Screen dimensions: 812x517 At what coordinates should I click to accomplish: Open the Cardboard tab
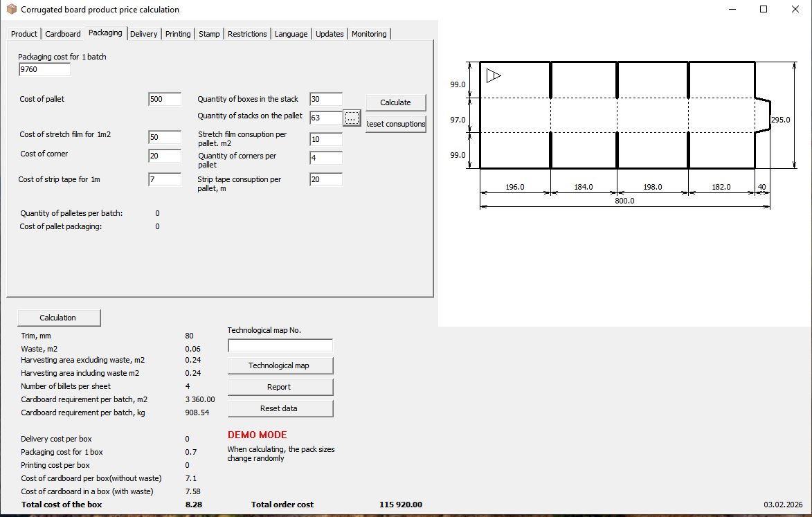(x=62, y=33)
